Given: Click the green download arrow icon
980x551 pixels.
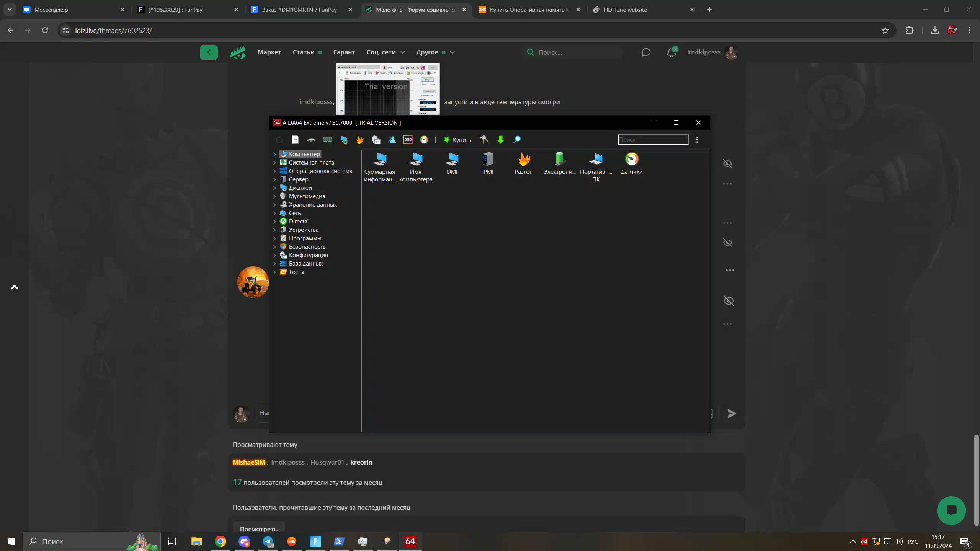Looking at the screenshot, I should coord(501,140).
